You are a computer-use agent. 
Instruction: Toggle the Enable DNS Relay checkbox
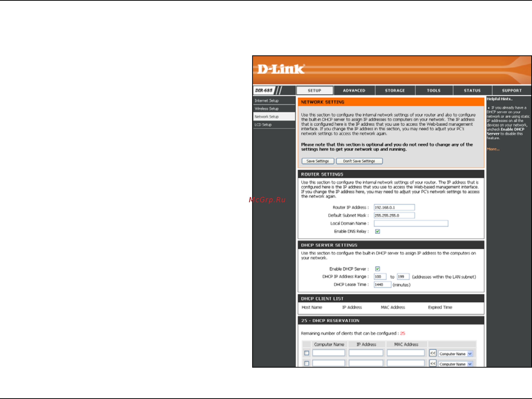click(378, 231)
